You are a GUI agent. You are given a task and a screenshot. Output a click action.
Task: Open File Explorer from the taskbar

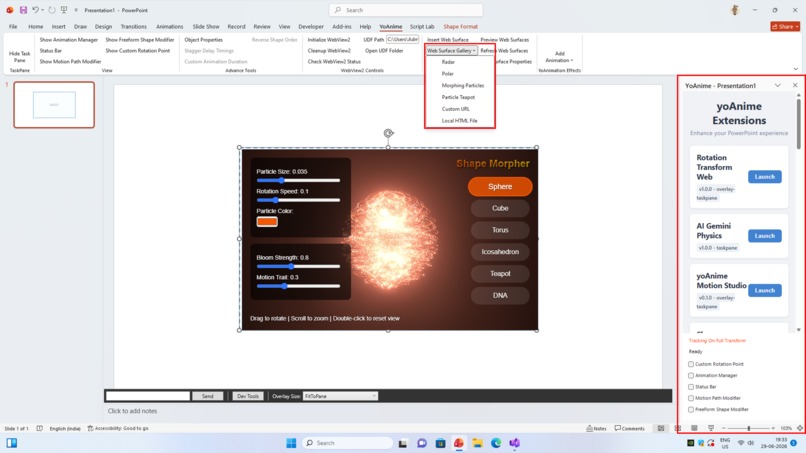click(478, 443)
